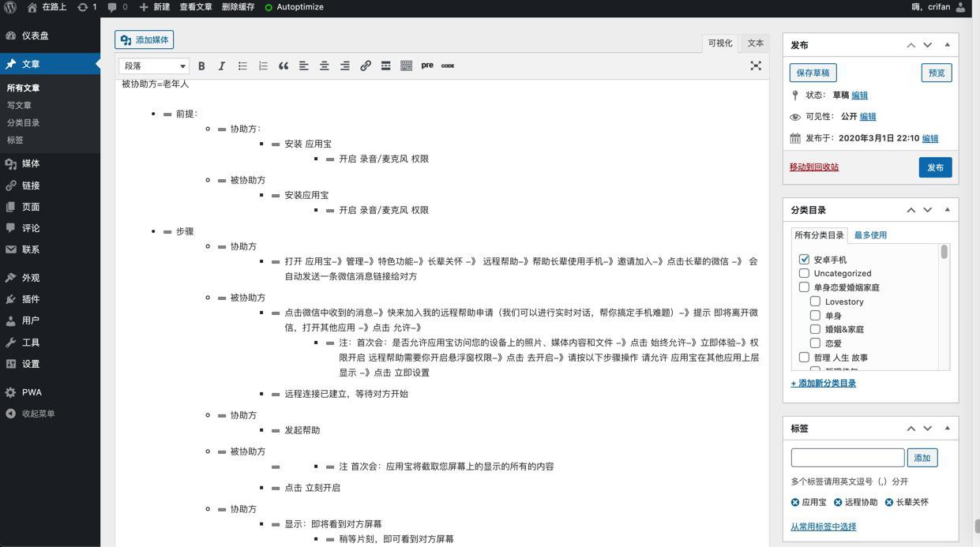This screenshot has width=980, height=547.
Task: Move 分类目录 panel up
Action: tap(911, 210)
